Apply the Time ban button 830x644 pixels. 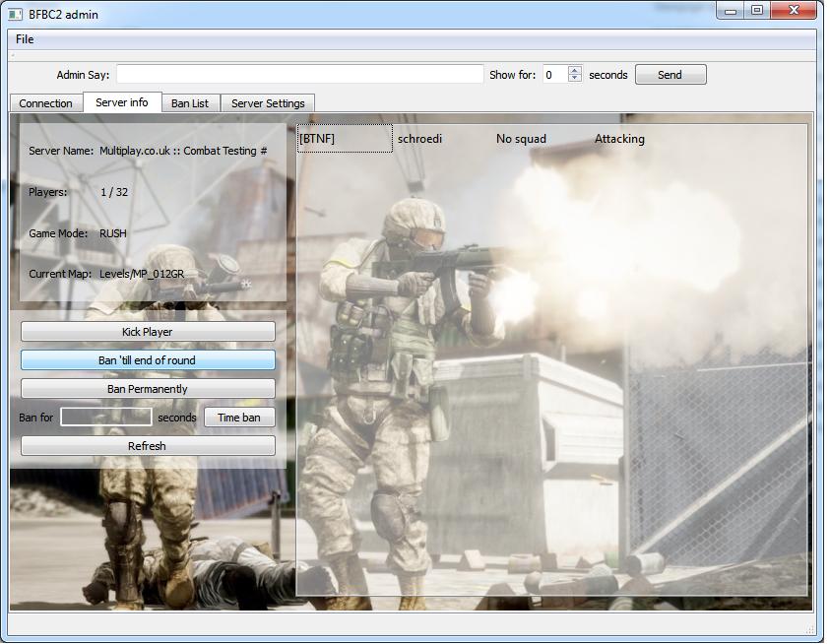pos(239,418)
